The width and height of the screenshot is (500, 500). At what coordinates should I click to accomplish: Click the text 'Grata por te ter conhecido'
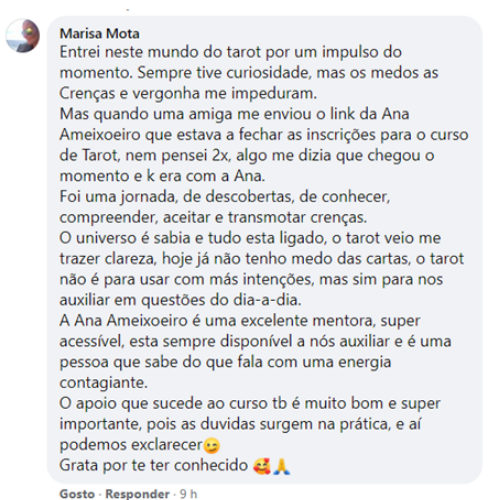pyautogui.click(x=154, y=466)
